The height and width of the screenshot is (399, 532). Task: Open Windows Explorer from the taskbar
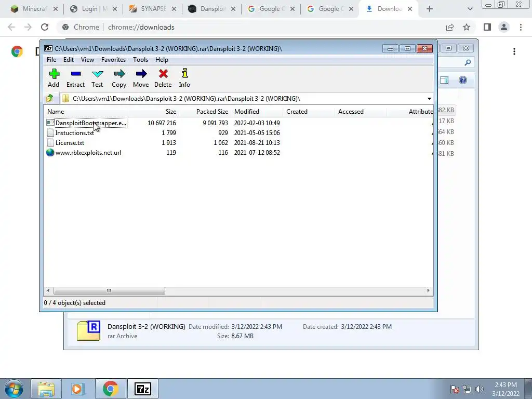coord(46,389)
